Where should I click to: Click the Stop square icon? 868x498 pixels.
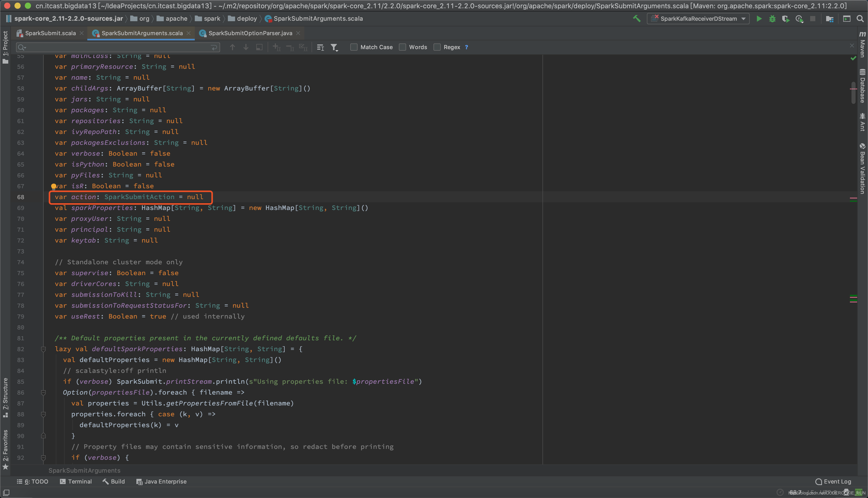(813, 19)
